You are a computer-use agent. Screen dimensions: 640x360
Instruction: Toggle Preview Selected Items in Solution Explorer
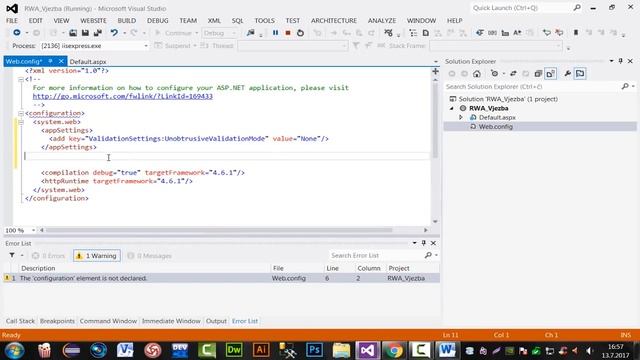tap(580, 74)
